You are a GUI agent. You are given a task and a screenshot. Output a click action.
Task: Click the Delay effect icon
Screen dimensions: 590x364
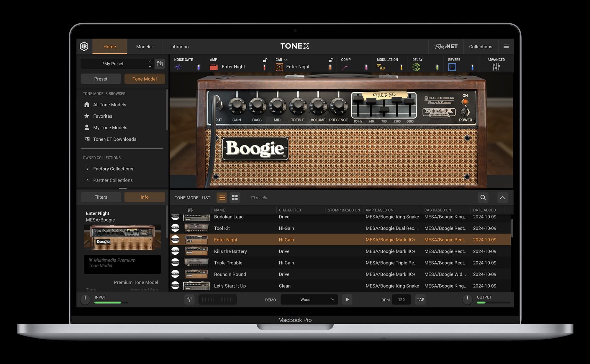[x=417, y=67]
